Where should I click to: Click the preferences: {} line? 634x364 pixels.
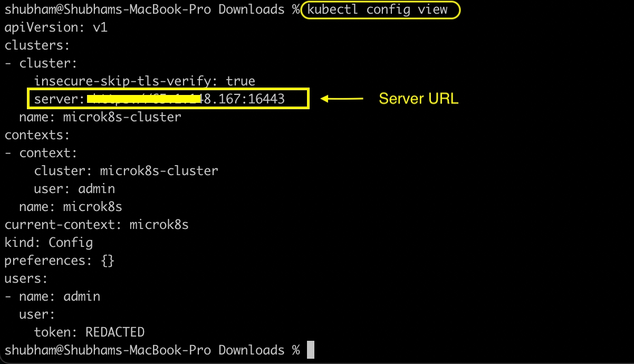60,261
